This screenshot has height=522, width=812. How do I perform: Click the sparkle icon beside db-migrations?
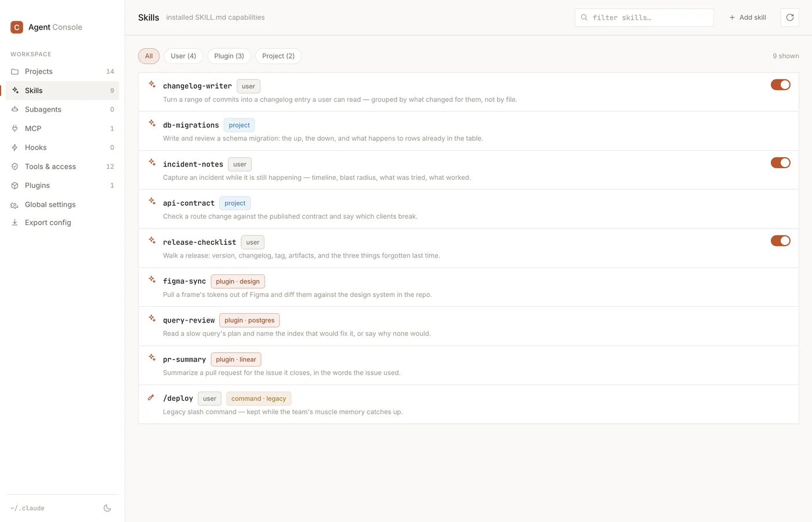[152, 124]
